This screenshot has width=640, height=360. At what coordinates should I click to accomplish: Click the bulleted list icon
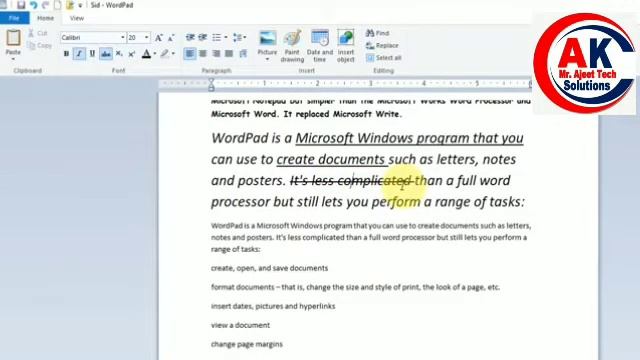tap(216, 38)
